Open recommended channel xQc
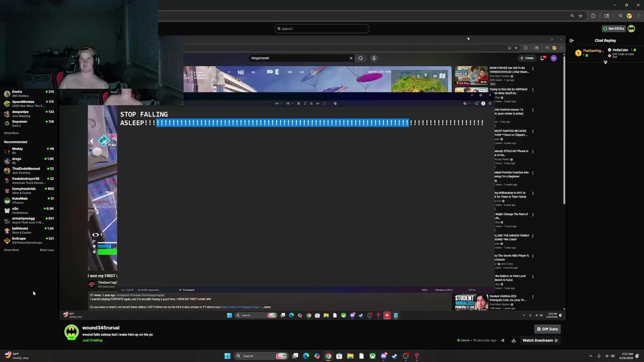 29,210
